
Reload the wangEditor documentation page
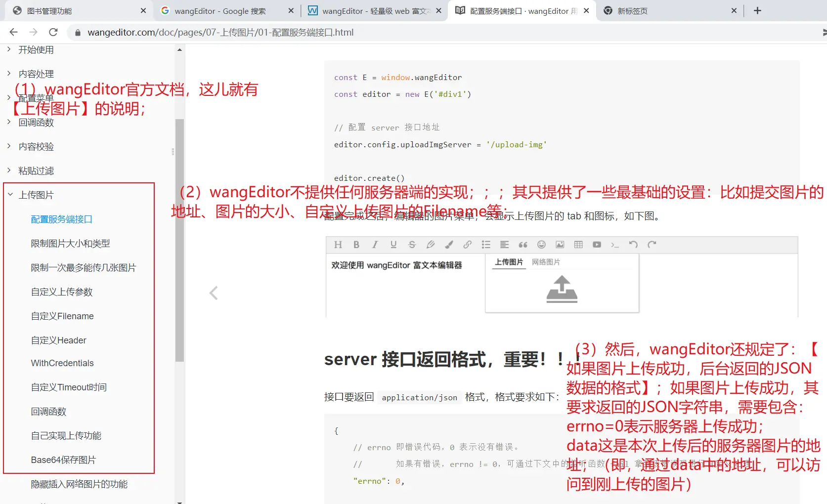53,32
